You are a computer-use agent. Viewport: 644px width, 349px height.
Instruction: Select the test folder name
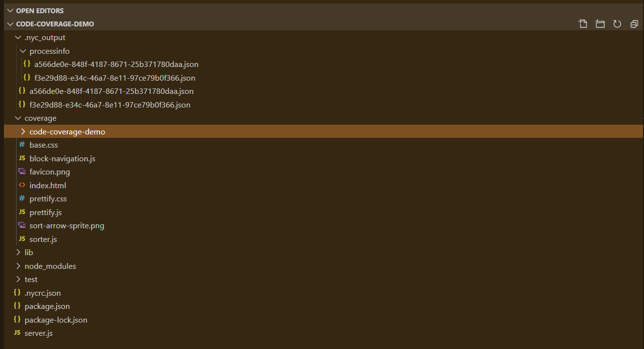(x=31, y=279)
